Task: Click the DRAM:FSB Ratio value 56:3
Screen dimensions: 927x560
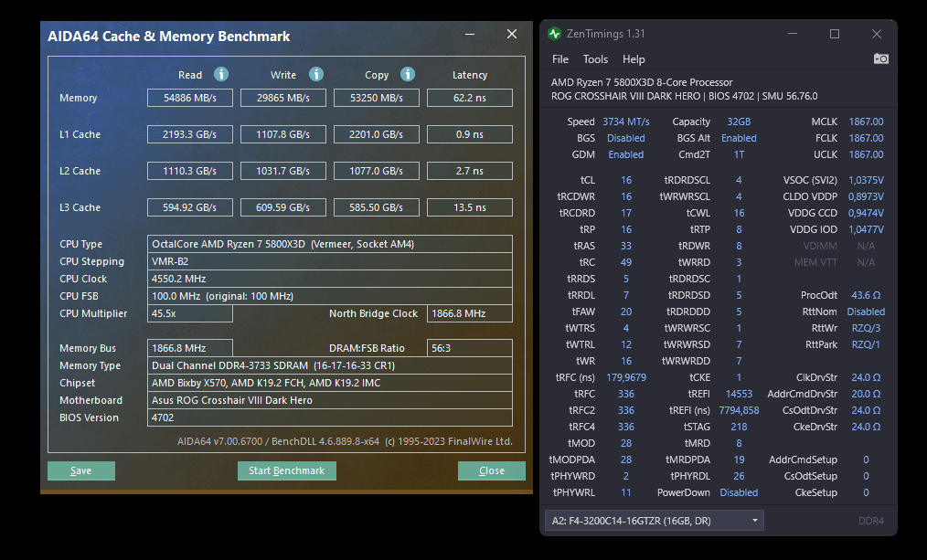Action: (x=470, y=349)
